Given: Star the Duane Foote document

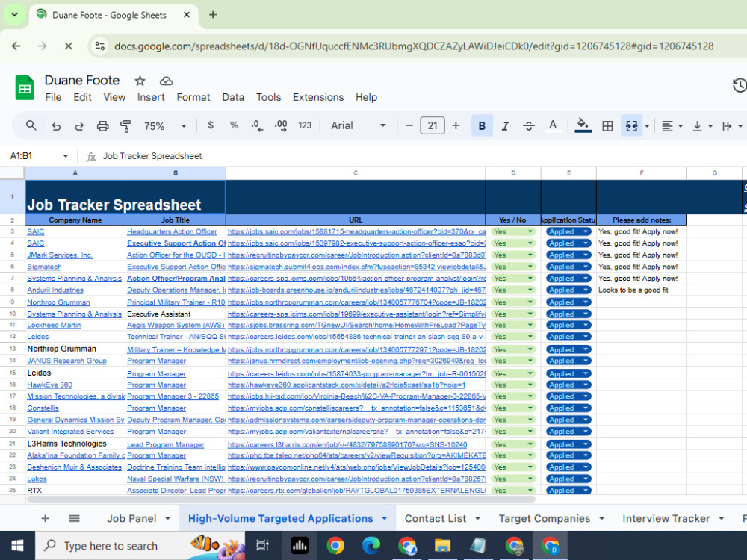Looking at the screenshot, I should [x=140, y=81].
